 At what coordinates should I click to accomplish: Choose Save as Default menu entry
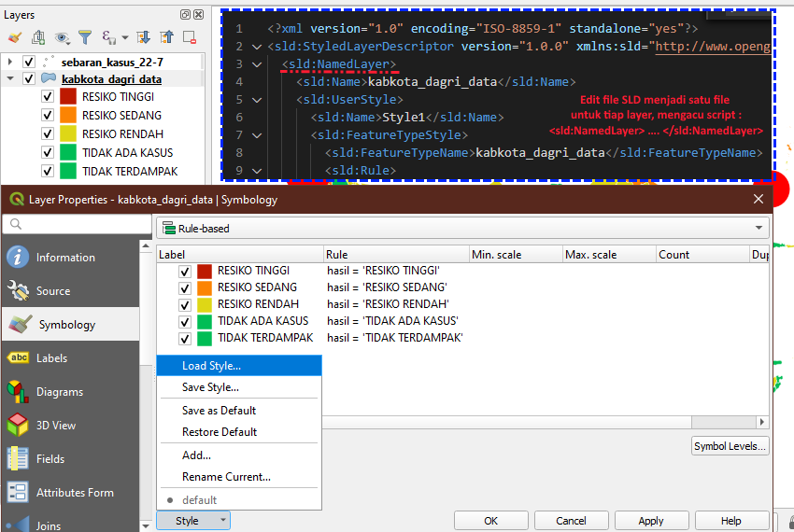(x=239, y=411)
